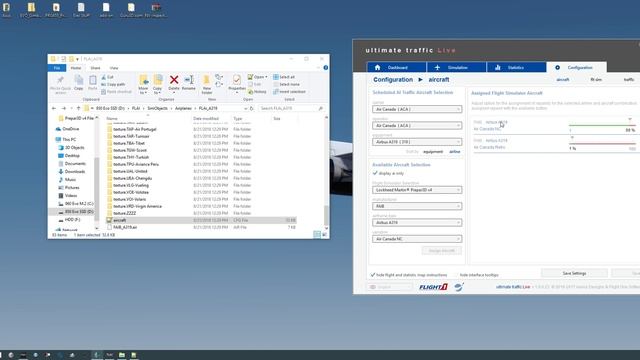Click Pin to Quick access icon

pyautogui.click(x=60, y=80)
